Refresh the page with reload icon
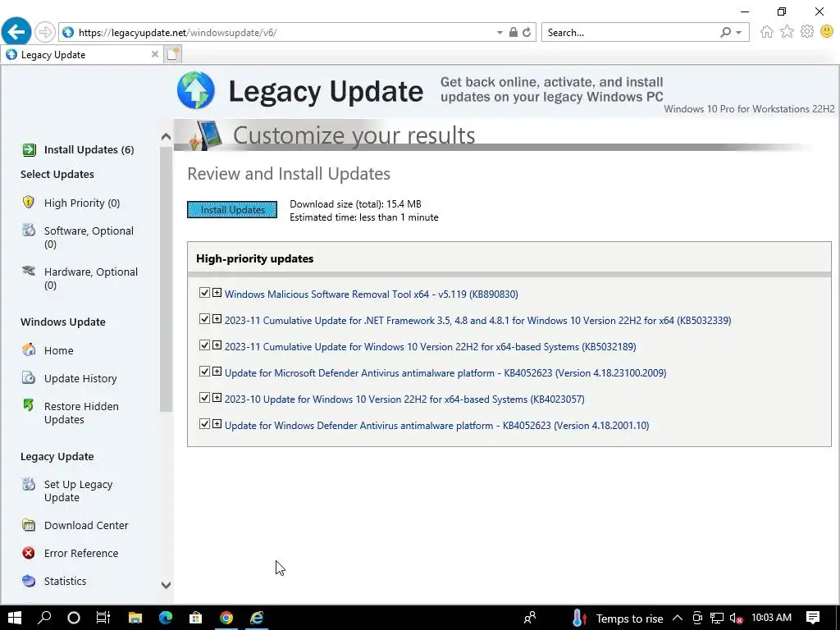Screen dimensions: 840x630 pos(527,32)
